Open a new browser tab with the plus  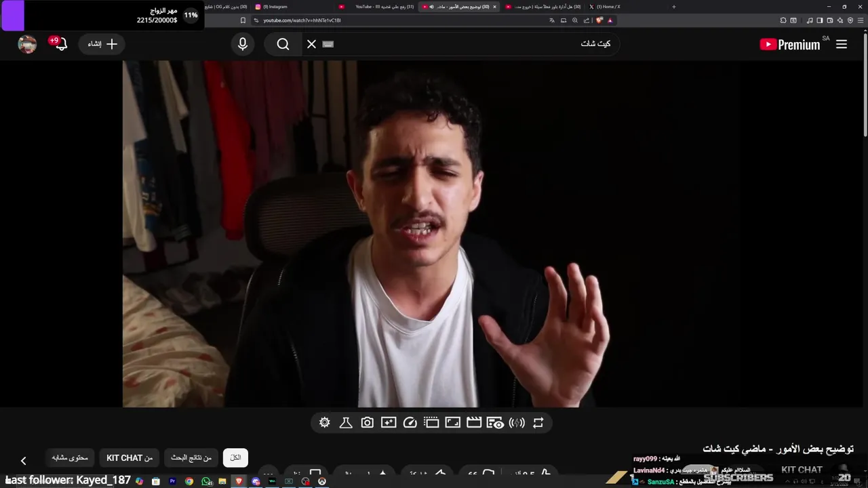click(673, 7)
